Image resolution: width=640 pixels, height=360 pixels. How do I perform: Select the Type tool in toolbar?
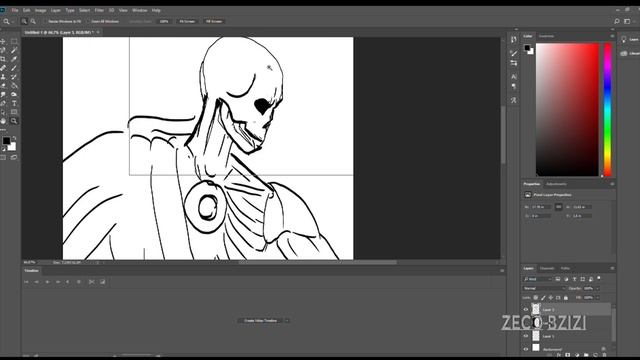point(14,103)
